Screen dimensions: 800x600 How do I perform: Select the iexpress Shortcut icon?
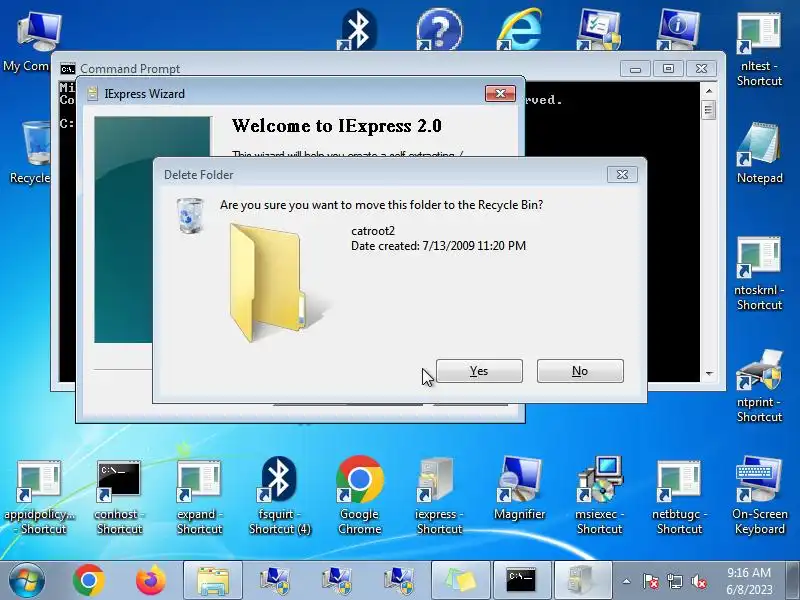pos(439,496)
